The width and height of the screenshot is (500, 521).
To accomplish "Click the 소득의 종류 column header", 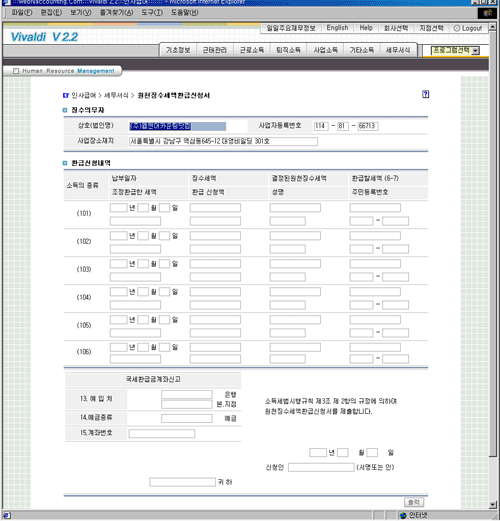I will pyautogui.click(x=82, y=185).
